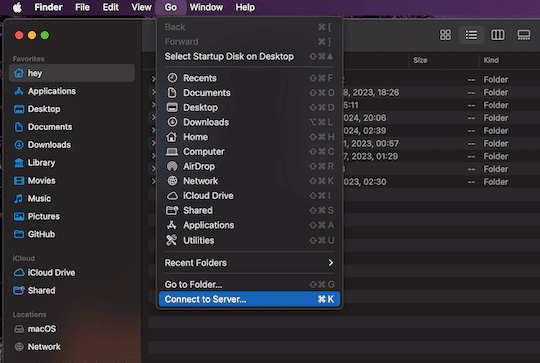540x363 pixels.
Task: Close the open Go menu
Action: 170,7
